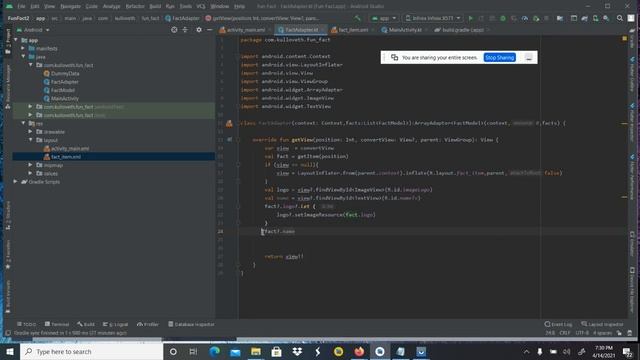
Task: Open Task View on taskbar
Action: [193, 351]
